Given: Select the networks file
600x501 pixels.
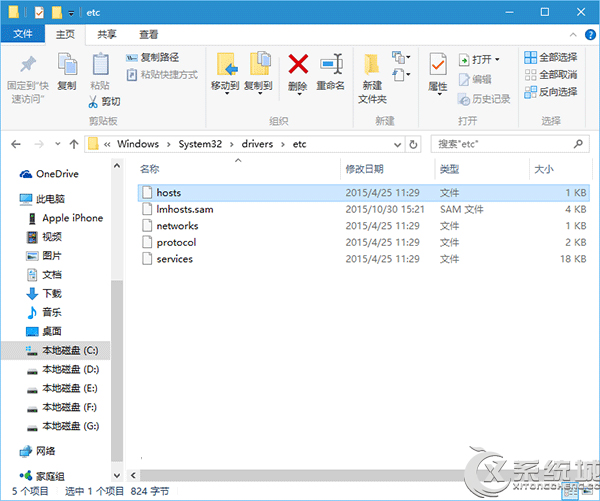Looking at the screenshot, I should click(x=363, y=226).
